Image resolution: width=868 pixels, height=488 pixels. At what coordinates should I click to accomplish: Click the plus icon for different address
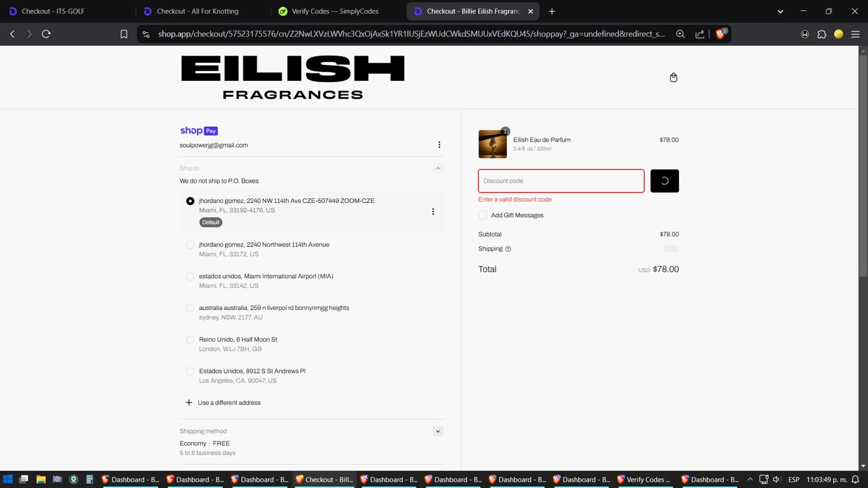pos(189,402)
